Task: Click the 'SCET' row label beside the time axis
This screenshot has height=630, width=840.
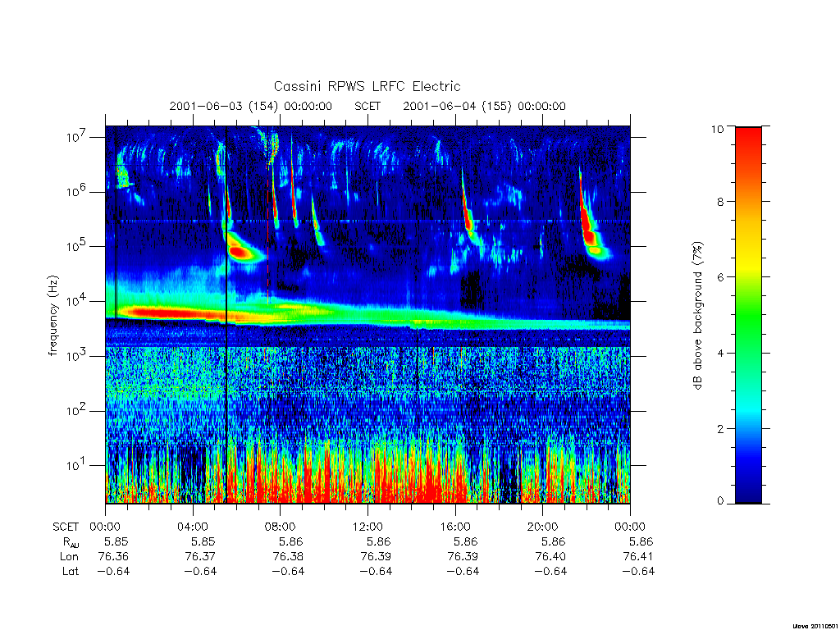Action: (66, 527)
